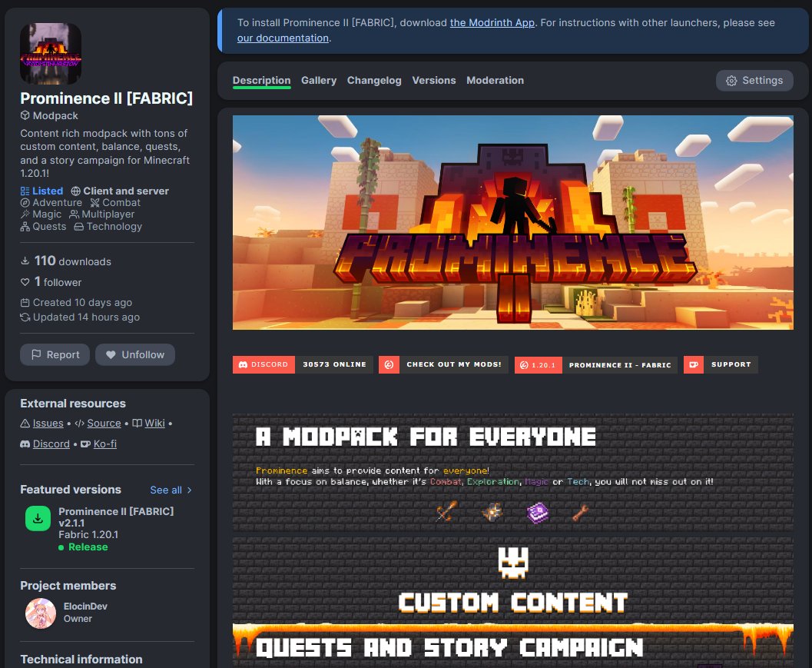Expand featured versions via the chevron arrow
The image size is (812, 668).
click(x=189, y=490)
